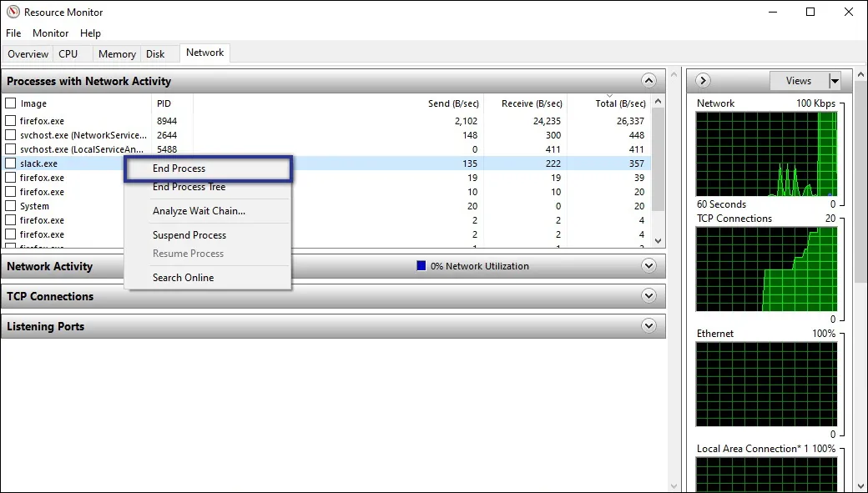Open the File menu
This screenshot has width=868, height=493.
click(x=13, y=33)
